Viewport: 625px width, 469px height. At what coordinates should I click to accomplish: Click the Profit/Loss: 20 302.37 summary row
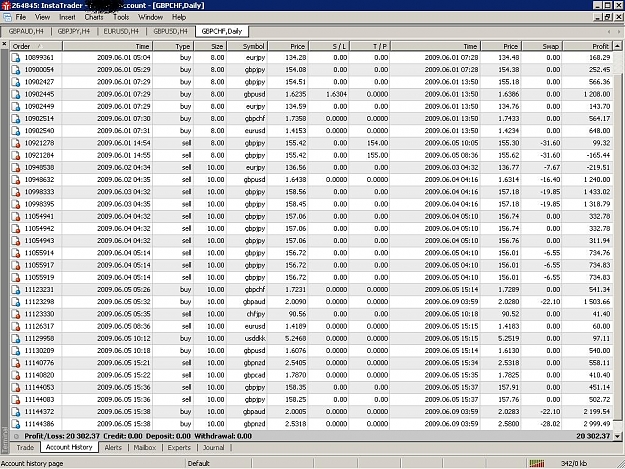click(x=312, y=436)
